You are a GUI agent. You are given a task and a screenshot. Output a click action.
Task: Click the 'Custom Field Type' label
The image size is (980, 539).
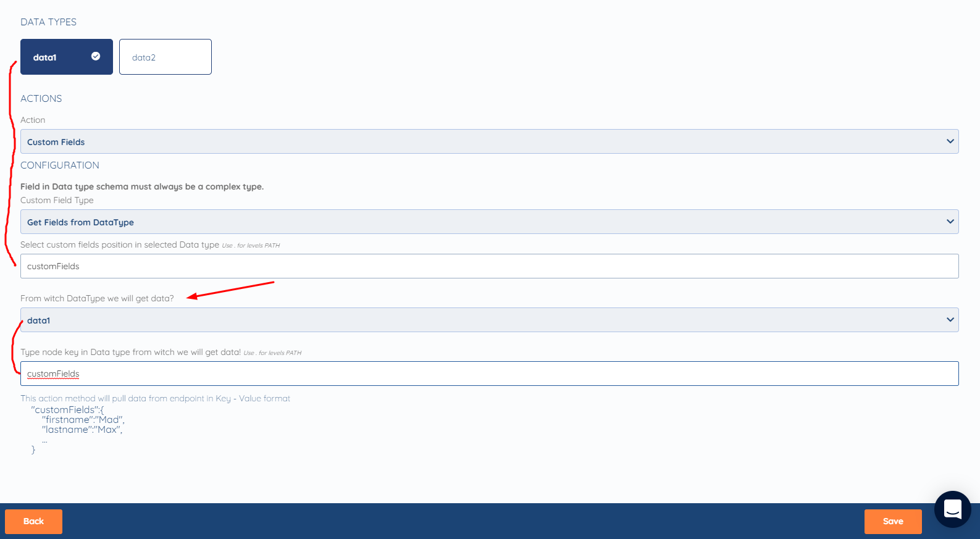tap(57, 200)
